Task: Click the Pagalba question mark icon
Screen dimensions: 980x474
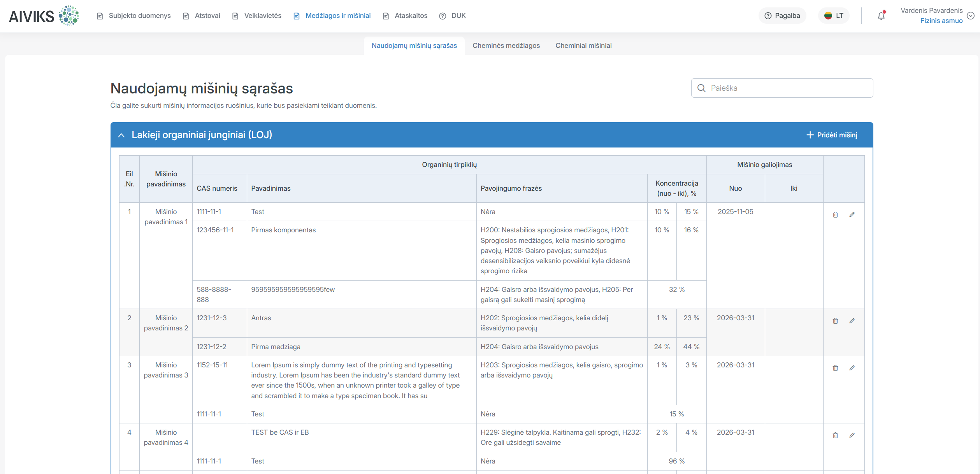Action: (768, 16)
